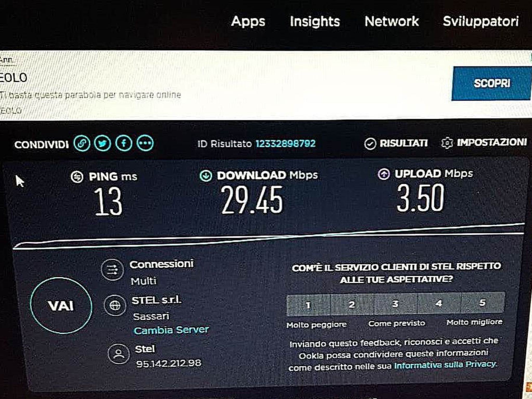This screenshot has width=532, height=399.
Task: Select rating 4 for STEL service
Action: click(x=439, y=303)
